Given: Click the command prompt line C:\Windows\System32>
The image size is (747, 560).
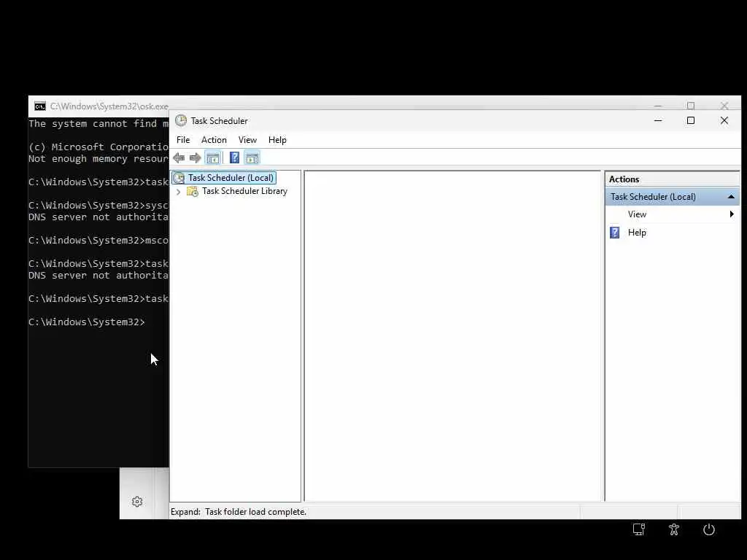Looking at the screenshot, I should pos(86,322).
